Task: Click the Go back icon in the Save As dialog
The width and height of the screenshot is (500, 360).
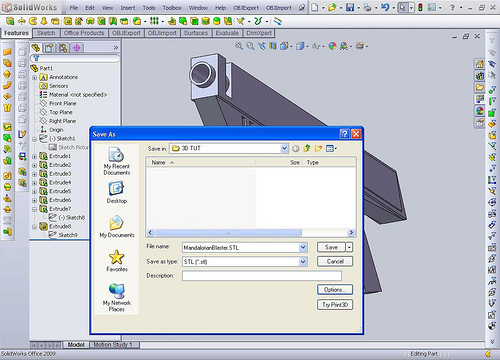Action: 295,149
